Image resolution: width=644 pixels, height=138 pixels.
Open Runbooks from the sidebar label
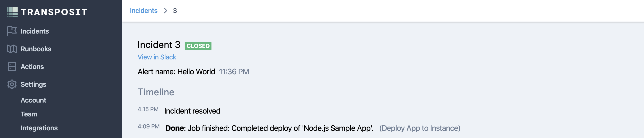[x=36, y=49]
